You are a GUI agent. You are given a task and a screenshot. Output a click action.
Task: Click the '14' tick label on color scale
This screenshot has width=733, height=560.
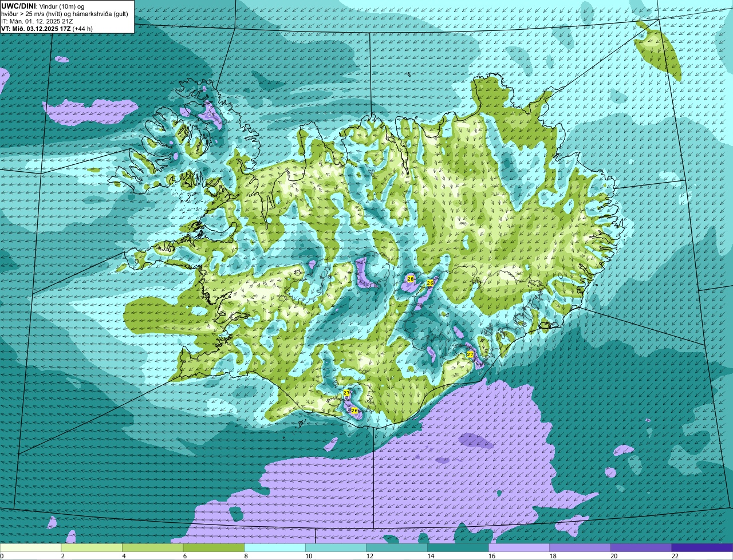431,555
